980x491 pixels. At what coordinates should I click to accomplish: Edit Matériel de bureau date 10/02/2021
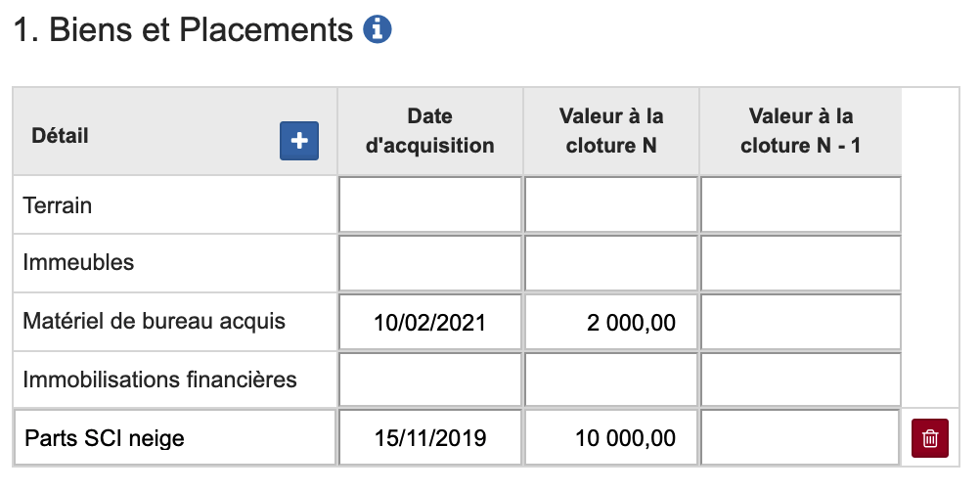(x=430, y=322)
